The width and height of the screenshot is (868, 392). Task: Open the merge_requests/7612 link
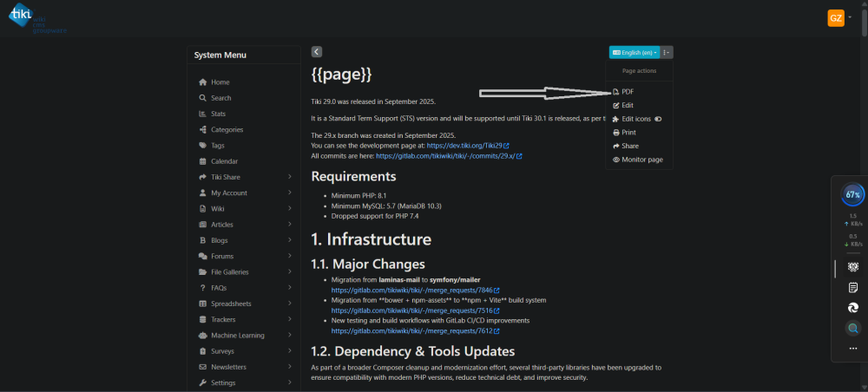click(x=416, y=331)
